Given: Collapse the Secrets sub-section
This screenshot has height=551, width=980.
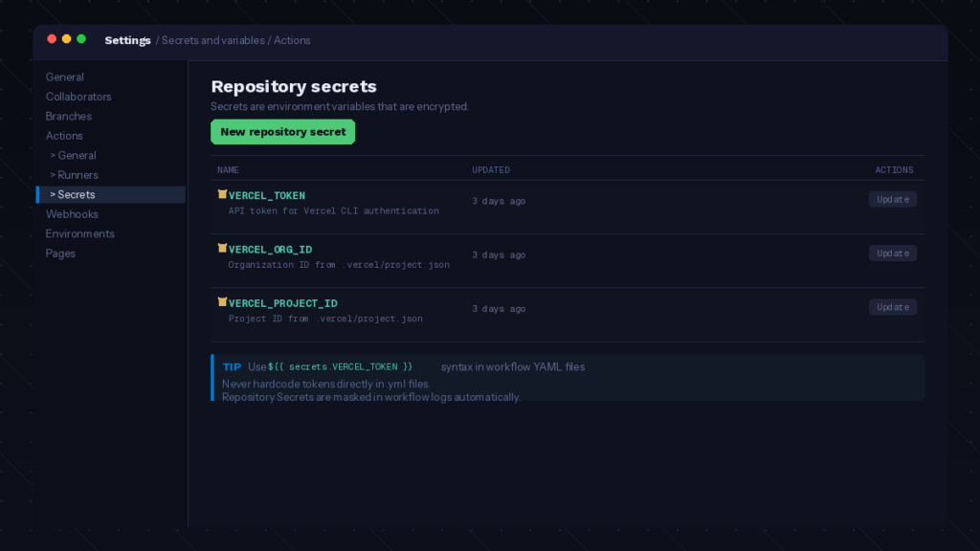Looking at the screenshot, I should pos(75,194).
